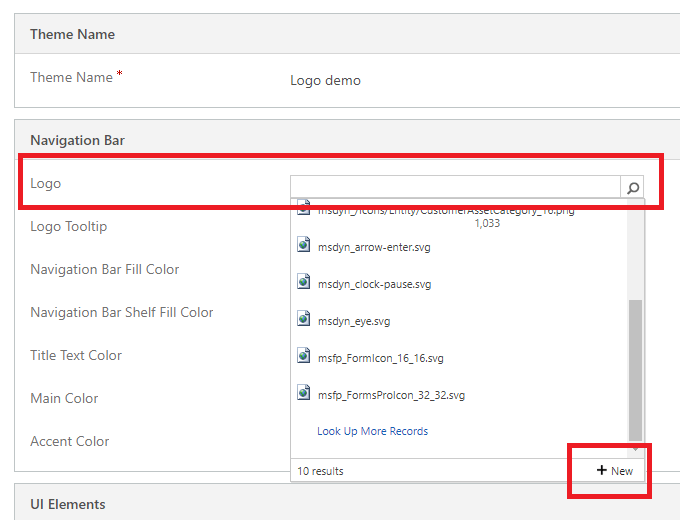Open Look Up More Records

coord(372,431)
